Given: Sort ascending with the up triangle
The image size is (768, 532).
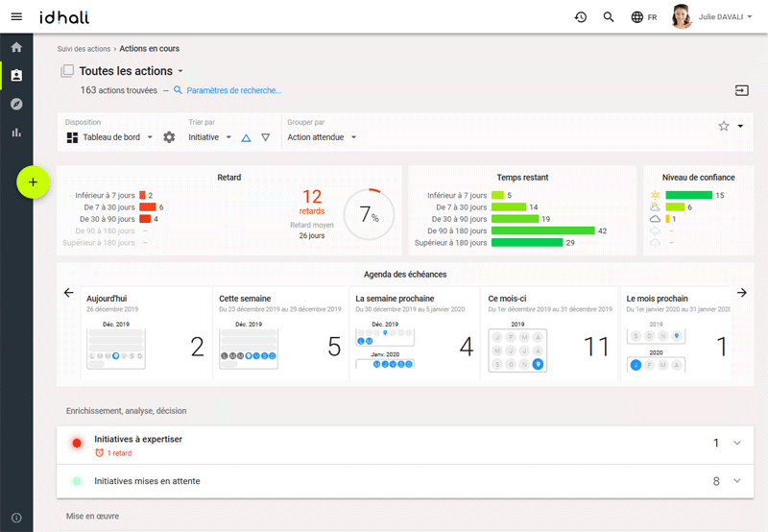Looking at the screenshot, I should [x=246, y=137].
